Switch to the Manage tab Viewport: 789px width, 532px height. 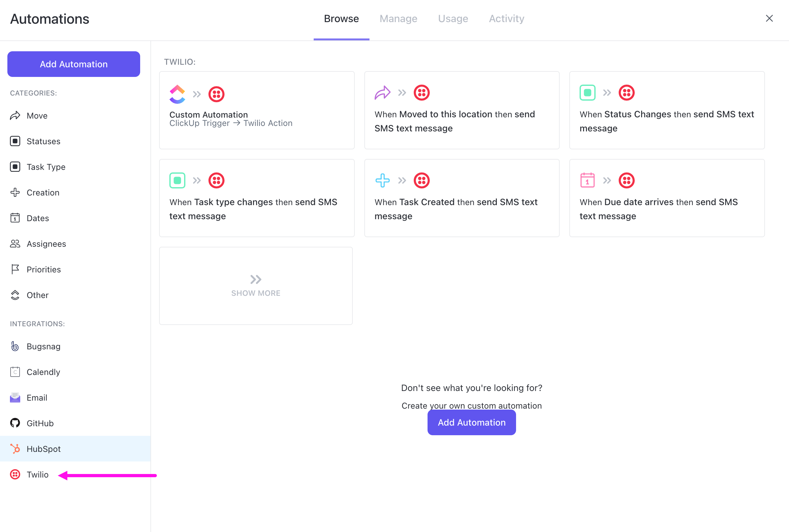coord(398,19)
